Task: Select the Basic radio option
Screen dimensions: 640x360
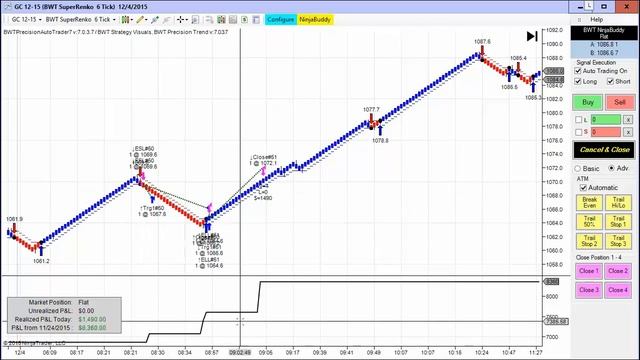Action: pos(578,168)
